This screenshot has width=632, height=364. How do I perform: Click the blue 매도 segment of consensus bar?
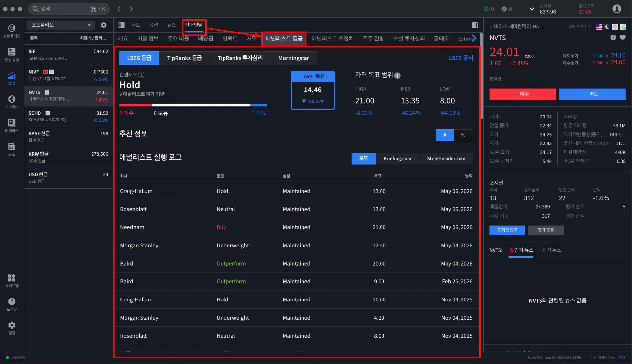point(259,105)
